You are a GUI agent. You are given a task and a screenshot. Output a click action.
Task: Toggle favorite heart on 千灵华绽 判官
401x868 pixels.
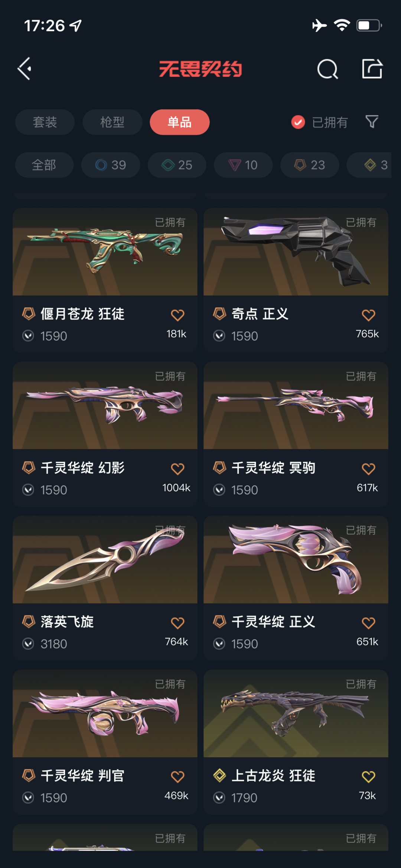coord(177,776)
